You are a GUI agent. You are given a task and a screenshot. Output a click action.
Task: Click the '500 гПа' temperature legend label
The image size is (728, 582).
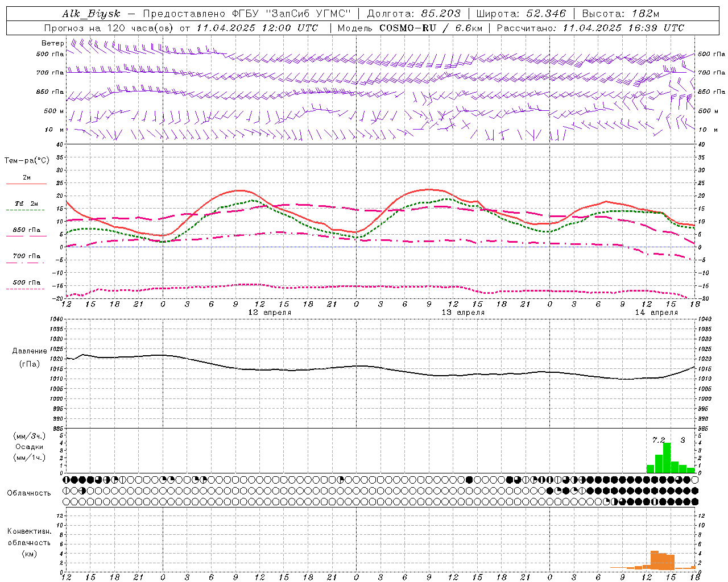click(x=27, y=282)
